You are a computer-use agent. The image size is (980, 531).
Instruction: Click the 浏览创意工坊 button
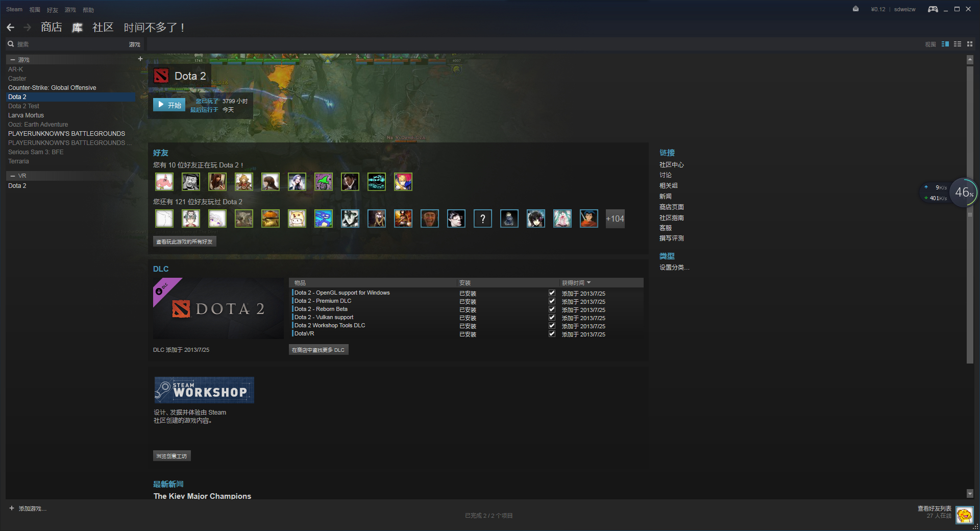(172, 456)
